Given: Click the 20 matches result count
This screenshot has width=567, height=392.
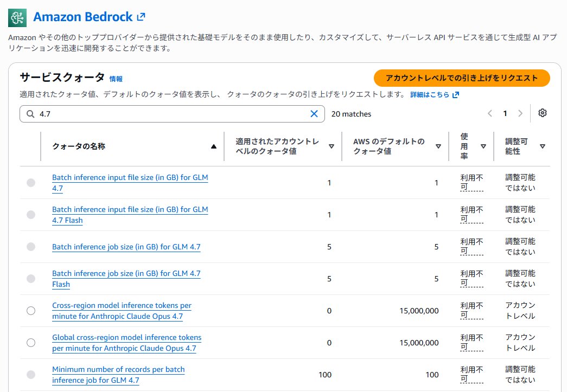Looking at the screenshot, I should pyautogui.click(x=351, y=114).
